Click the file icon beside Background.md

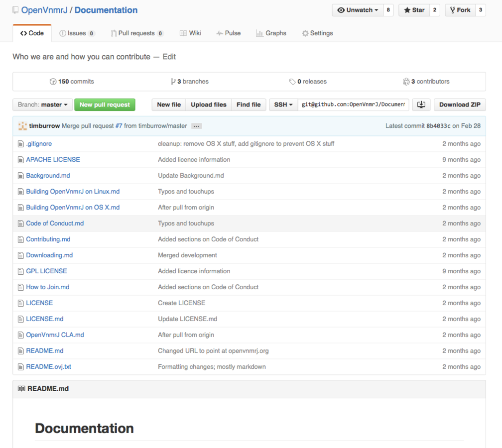[21, 176]
